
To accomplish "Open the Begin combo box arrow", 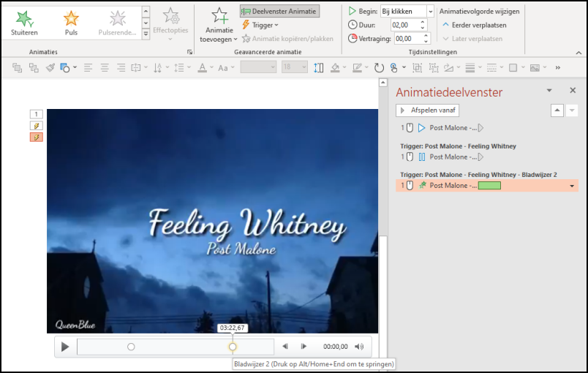I will pos(431,11).
